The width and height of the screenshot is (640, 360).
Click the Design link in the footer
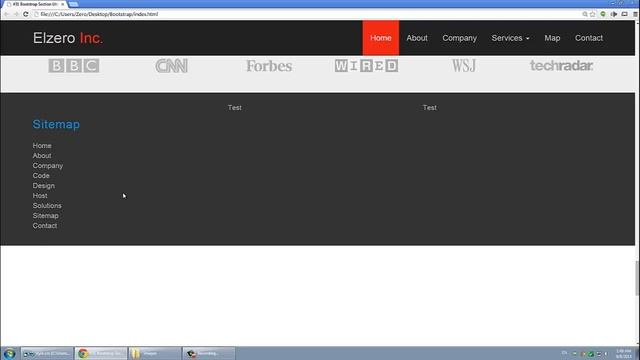coord(44,186)
